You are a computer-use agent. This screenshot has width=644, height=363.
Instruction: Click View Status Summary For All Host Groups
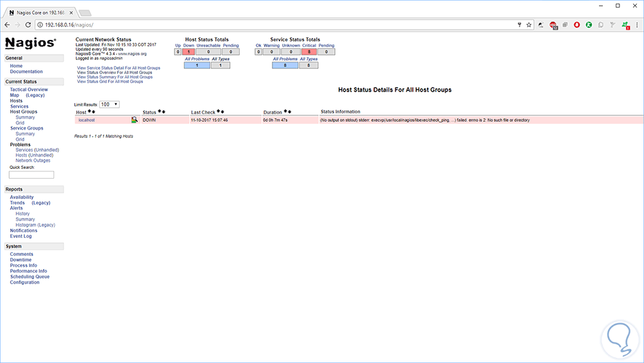(x=115, y=77)
